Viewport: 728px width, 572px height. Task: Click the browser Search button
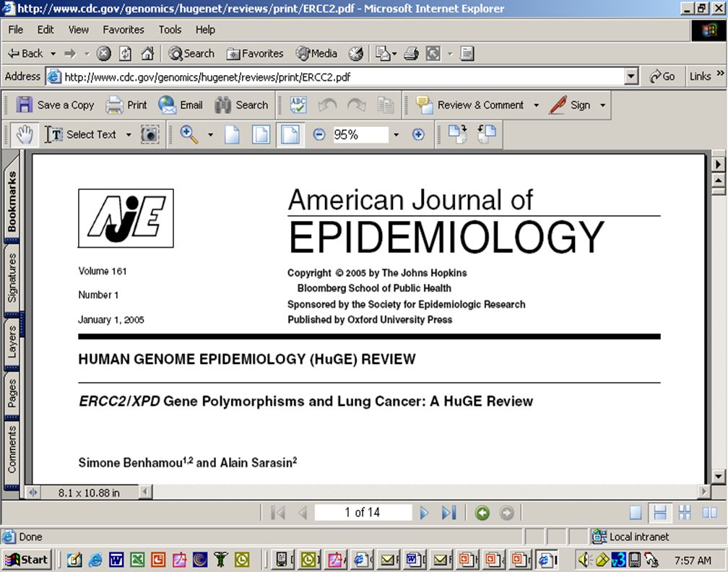[191, 54]
